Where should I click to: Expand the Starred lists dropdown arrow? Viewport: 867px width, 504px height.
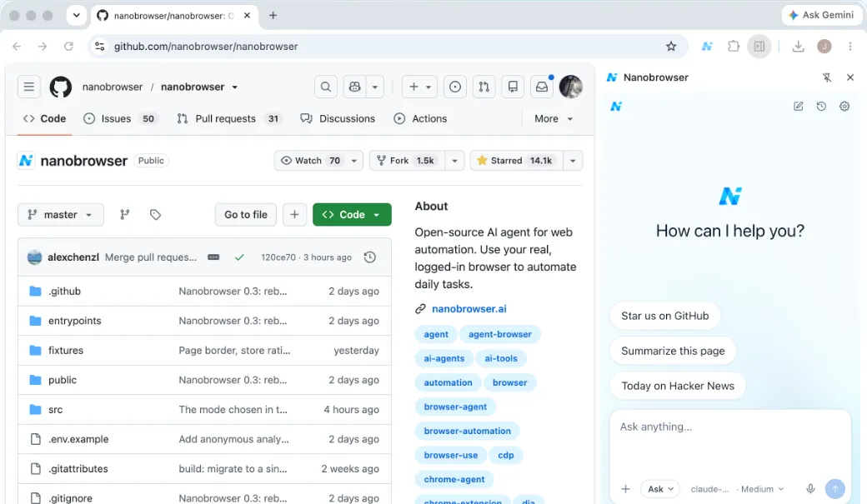pos(573,160)
